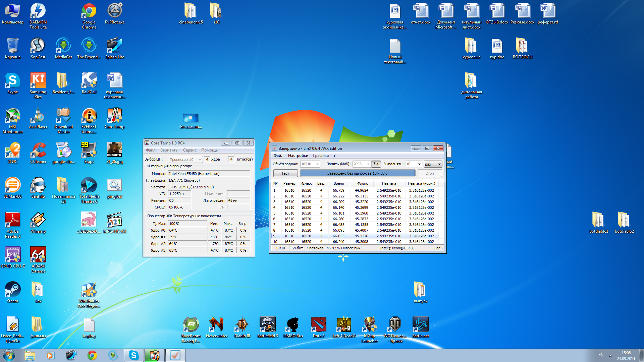The width and height of the screenshot is (644, 362).
Task: Open Core Temp desktop shortcut
Action: pos(114,117)
